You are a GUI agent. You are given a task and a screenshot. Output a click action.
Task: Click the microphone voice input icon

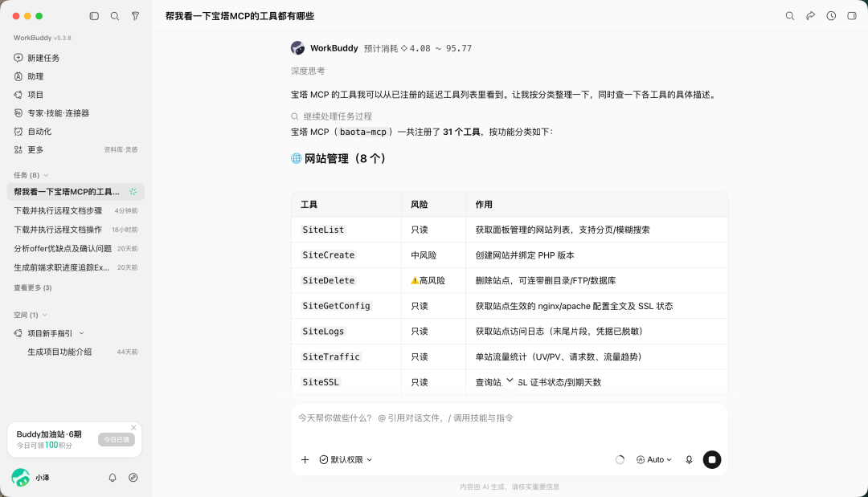[689, 459]
